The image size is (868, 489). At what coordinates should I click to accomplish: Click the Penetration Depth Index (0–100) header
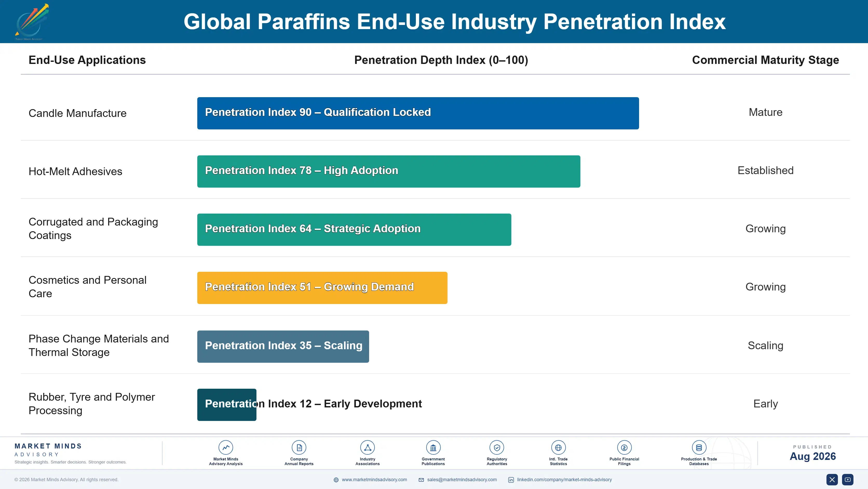pyautogui.click(x=441, y=60)
